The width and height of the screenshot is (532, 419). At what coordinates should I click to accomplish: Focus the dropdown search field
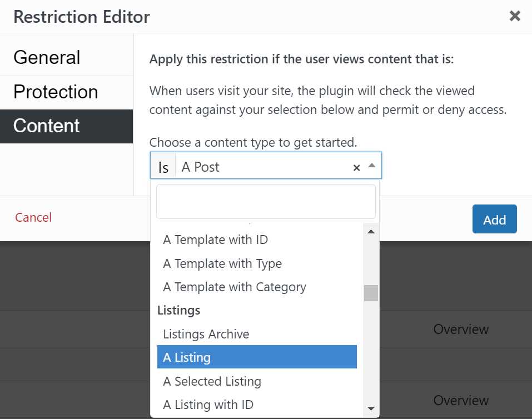click(x=266, y=202)
